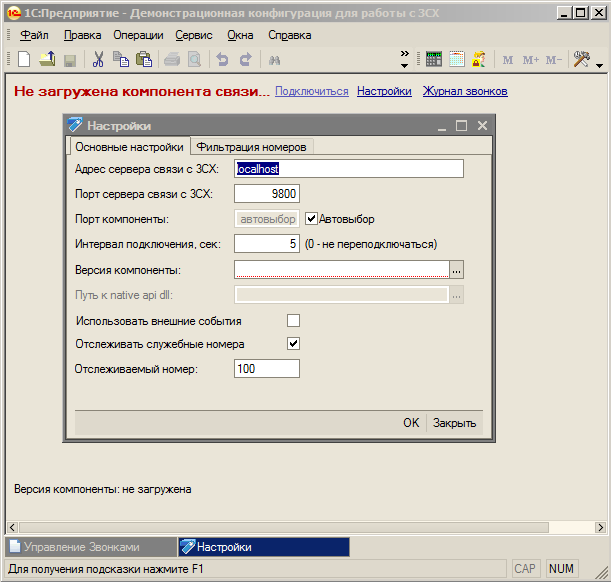Open toolbar options arrow at far right
The width and height of the screenshot is (611, 582).
coord(599,65)
